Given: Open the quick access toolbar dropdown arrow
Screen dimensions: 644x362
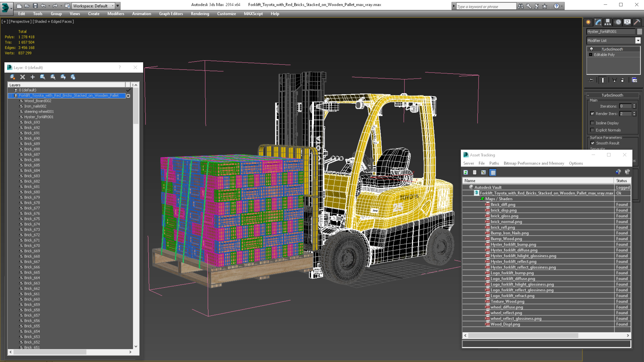Looking at the screenshot, I should pos(118,6).
